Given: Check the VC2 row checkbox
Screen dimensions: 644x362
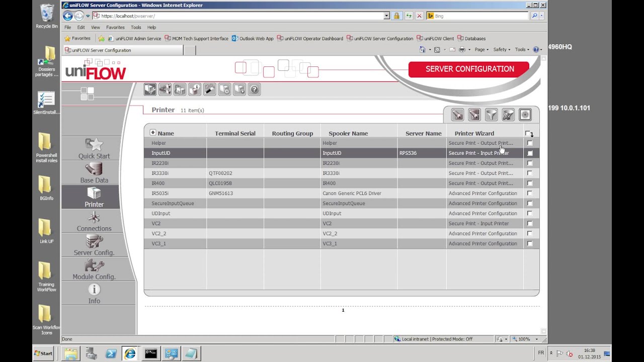Looking at the screenshot, I should [x=529, y=223].
